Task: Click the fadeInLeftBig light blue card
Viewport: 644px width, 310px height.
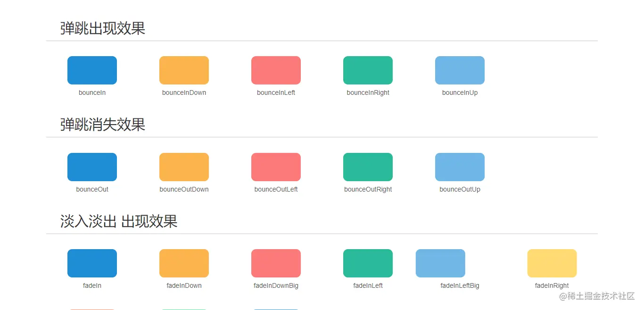Action: (440, 263)
